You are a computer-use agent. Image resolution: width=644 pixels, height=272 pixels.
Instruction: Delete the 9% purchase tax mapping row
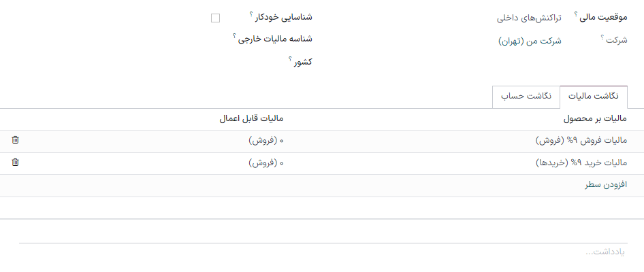point(16,163)
